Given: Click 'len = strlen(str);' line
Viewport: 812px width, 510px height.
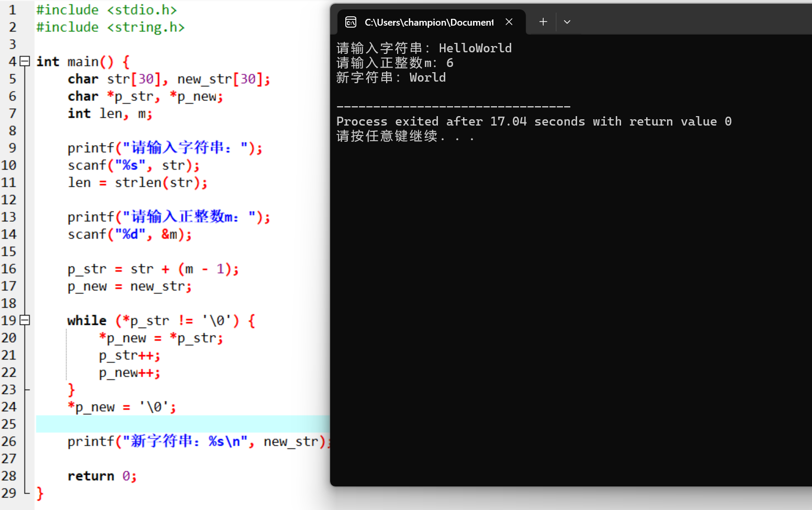Looking at the screenshot, I should pyautogui.click(x=138, y=183).
